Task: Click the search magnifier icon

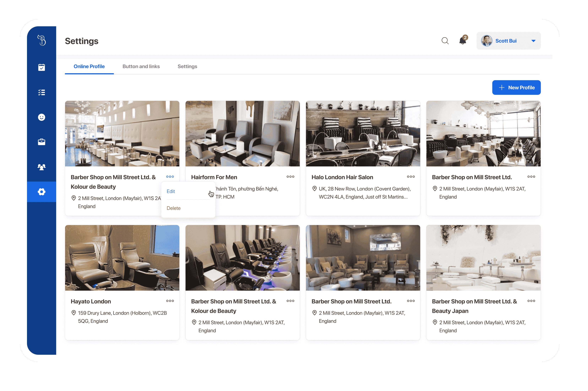Action: [445, 41]
